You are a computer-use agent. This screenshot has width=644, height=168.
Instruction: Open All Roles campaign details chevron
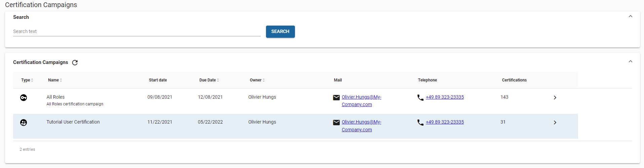555,98
